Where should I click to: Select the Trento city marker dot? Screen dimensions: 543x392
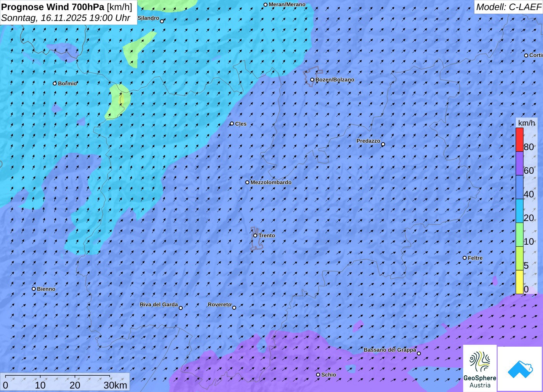pyautogui.click(x=255, y=235)
